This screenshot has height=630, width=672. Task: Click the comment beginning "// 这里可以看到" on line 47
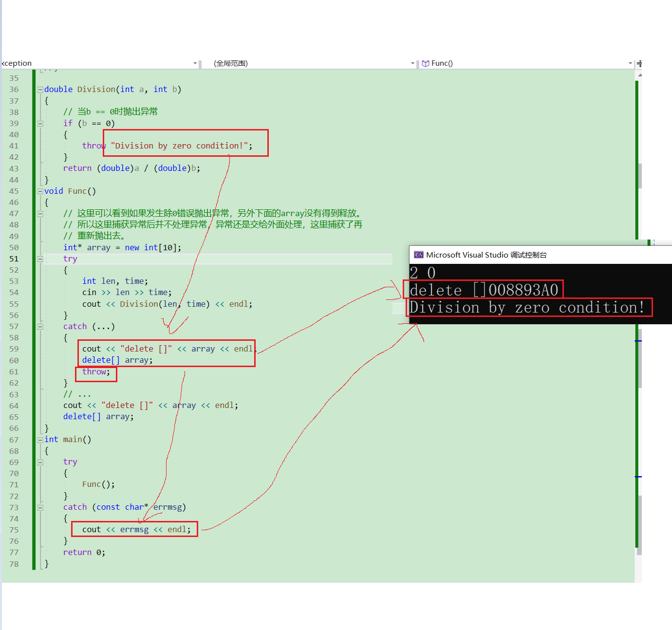213,213
